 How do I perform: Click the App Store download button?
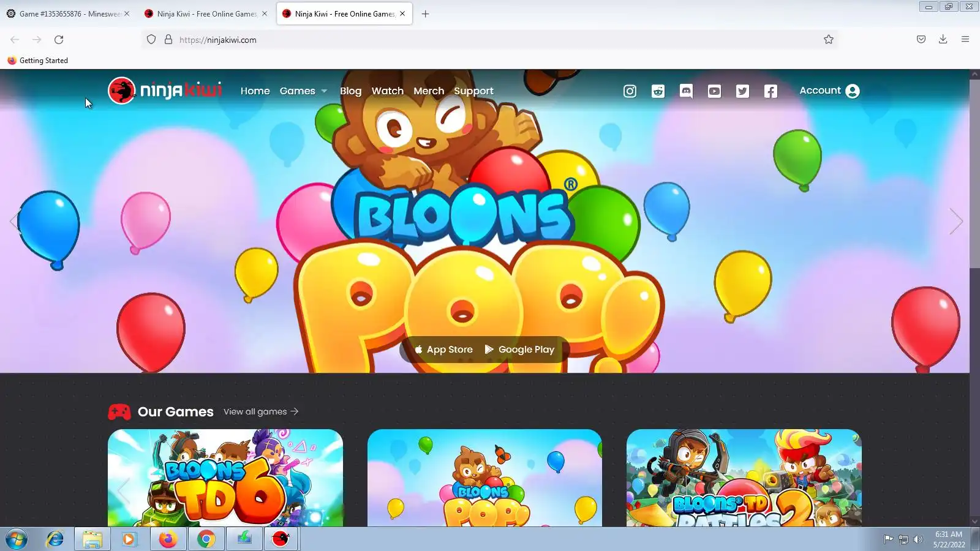pyautogui.click(x=443, y=350)
